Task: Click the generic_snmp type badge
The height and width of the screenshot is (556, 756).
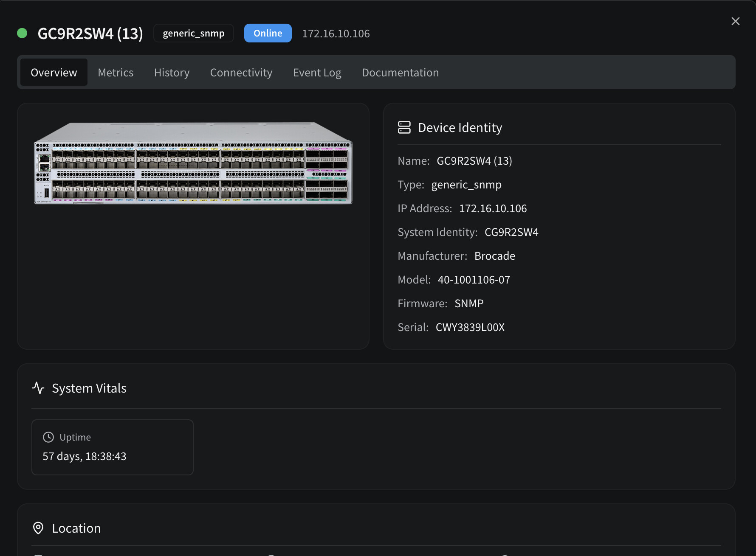Action: click(193, 33)
